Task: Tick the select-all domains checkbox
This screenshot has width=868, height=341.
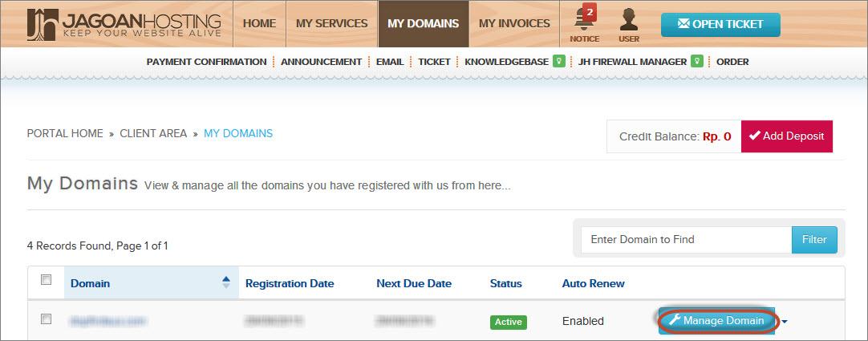Action: pos(47,280)
